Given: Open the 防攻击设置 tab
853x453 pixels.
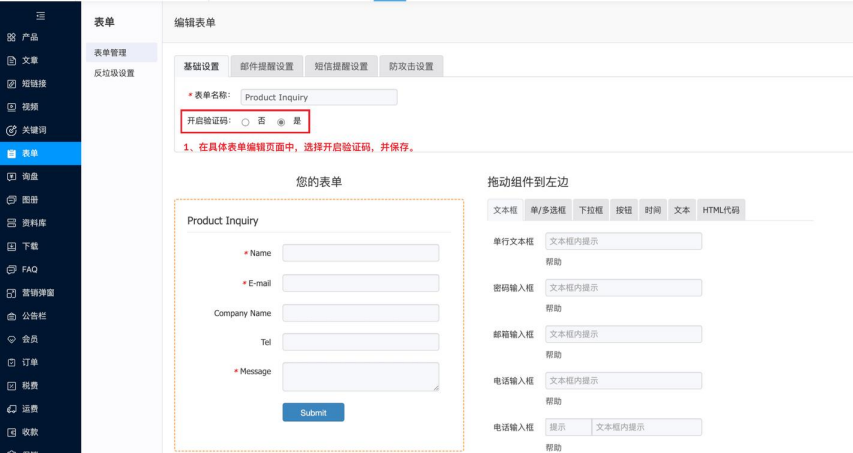Looking at the screenshot, I should click(411, 67).
